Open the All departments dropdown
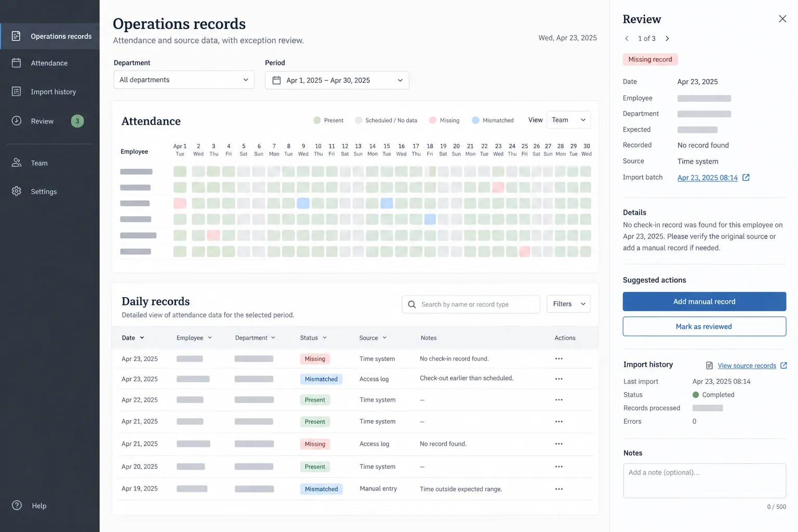The height and width of the screenshot is (532, 798). (x=184, y=79)
